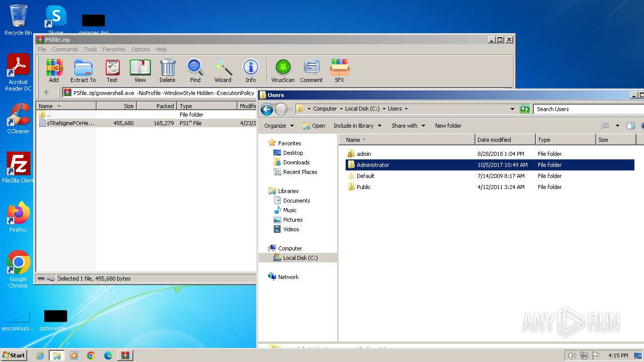Screen dimensions: 644x362
Task: Expand the Computer breadcrumb arrow
Action: pos(341,109)
